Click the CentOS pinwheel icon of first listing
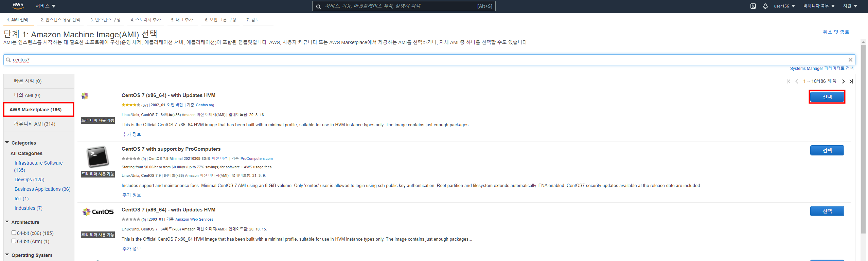Image resolution: width=868 pixels, height=261 pixels. click(x=85, y=96)
